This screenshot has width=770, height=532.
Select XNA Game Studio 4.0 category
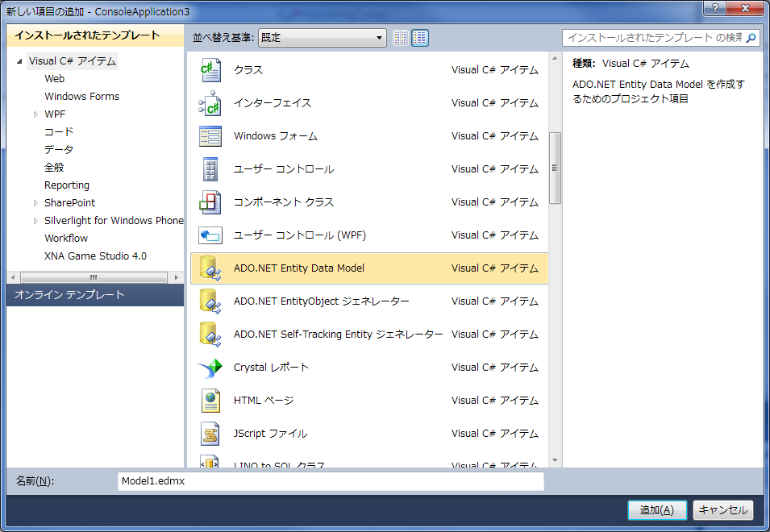tap(96, 256)
